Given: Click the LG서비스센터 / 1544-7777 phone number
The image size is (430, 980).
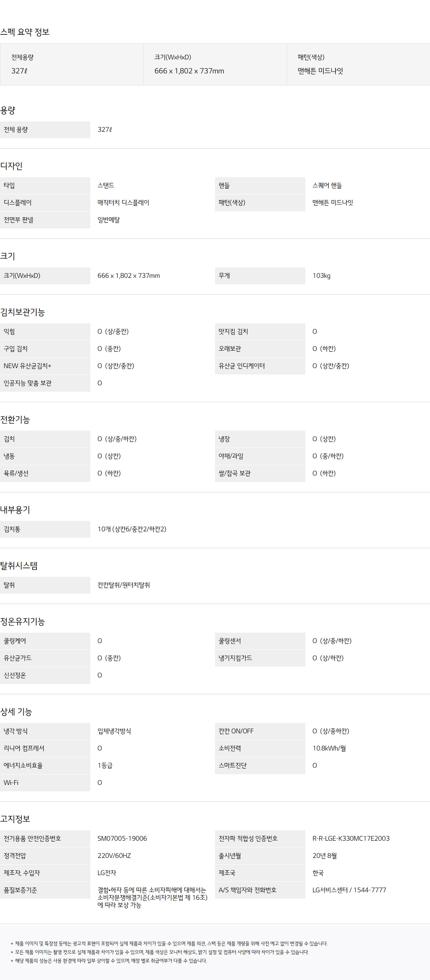Looking at the screenshot, I should tap(349, 890).
